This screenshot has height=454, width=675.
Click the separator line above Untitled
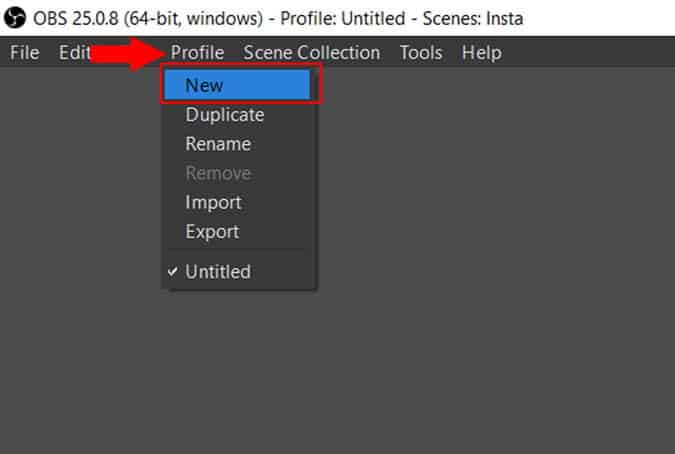pyautogui.click(x=236, y=250)
